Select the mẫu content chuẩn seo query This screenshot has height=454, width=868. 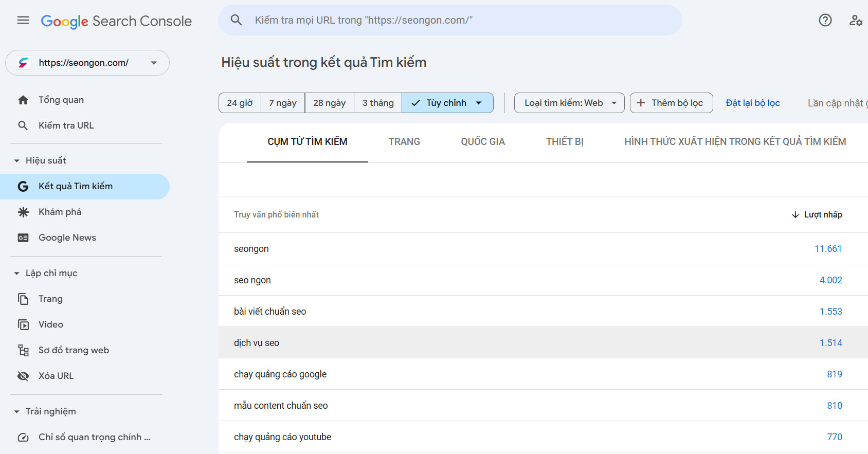pyautogui.click(x=543, y=405)
